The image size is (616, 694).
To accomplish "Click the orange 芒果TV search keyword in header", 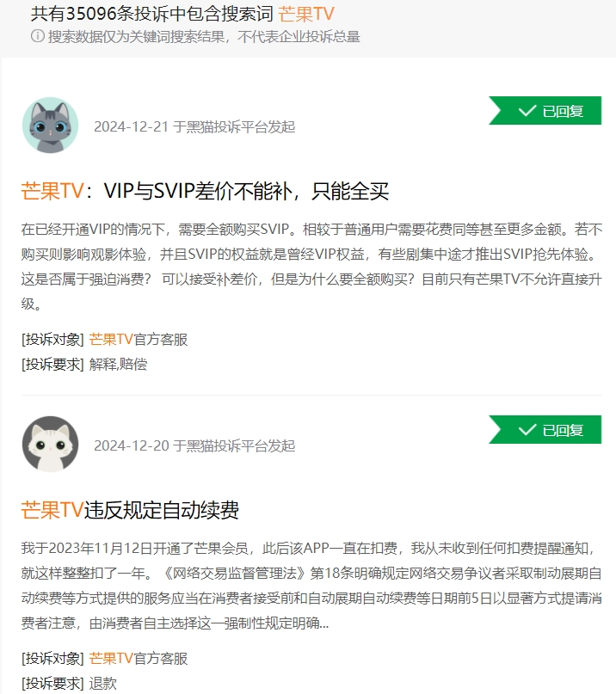I will click(x=306, y=14).
